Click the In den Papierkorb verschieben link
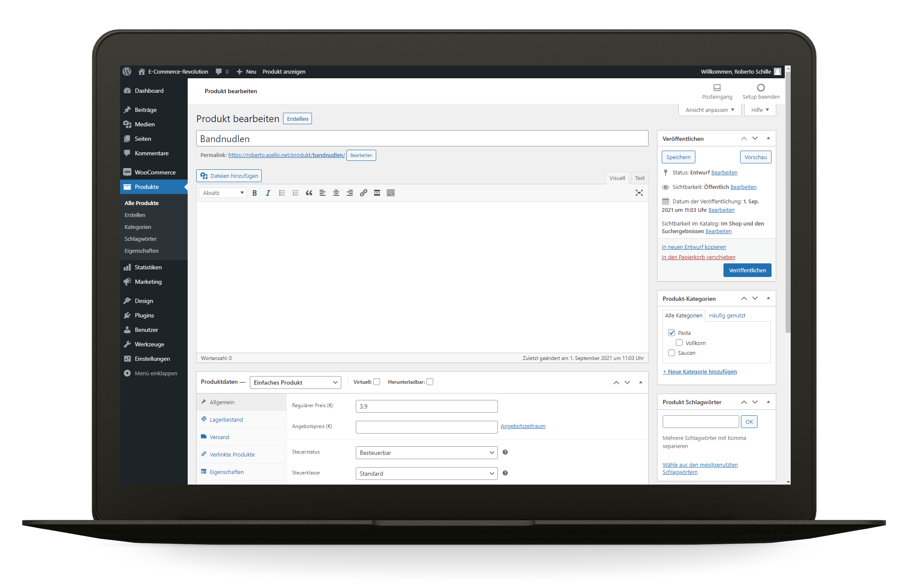Screen dimensions: 912x588 tap(698, 257)
